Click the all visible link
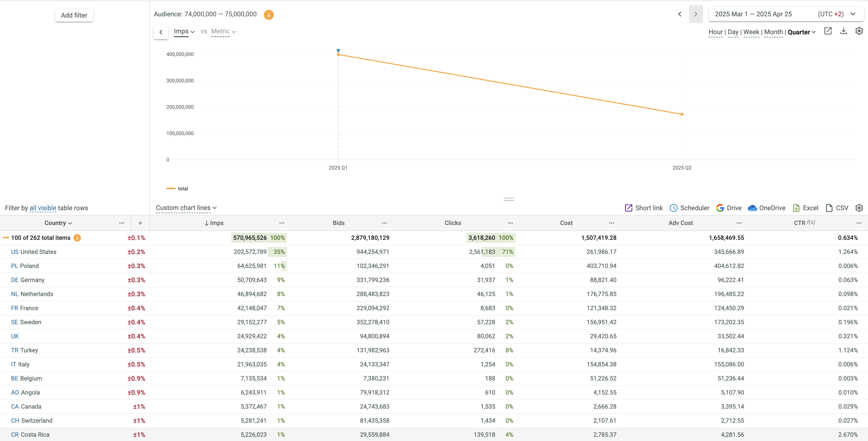 [43, 208]
